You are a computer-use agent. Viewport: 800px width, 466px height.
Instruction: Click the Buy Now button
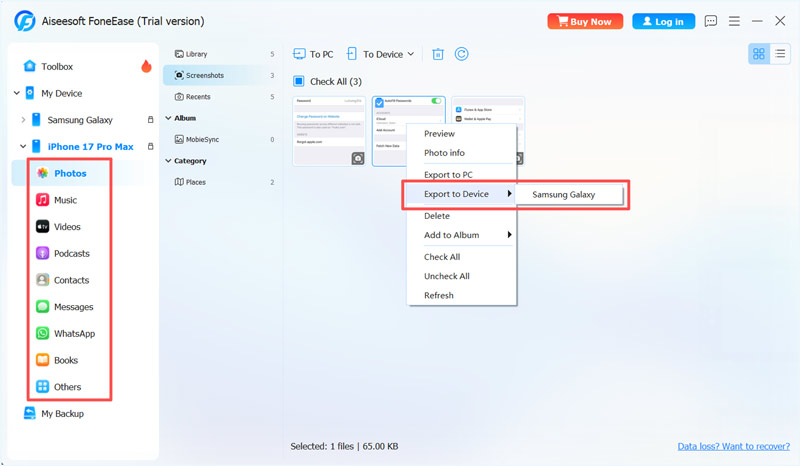click(585, 21)
